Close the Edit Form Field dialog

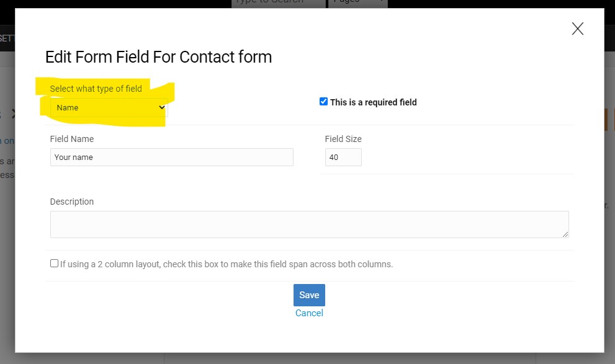click(577, 29)
